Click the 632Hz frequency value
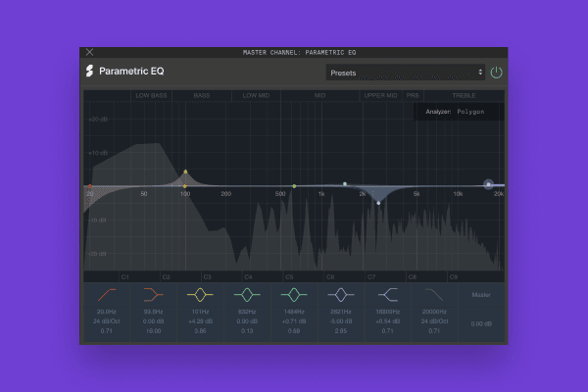The image size is (588, 392). coord(247,312)
